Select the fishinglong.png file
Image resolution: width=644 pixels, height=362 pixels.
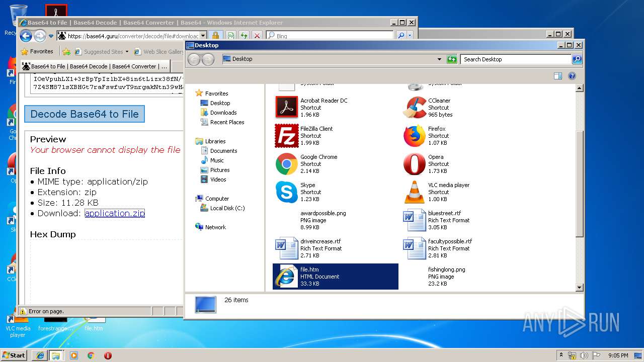463,276
